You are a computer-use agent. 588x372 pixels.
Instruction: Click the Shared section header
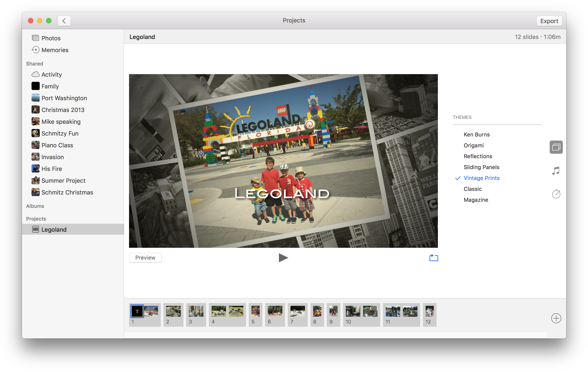pos(35,64)
